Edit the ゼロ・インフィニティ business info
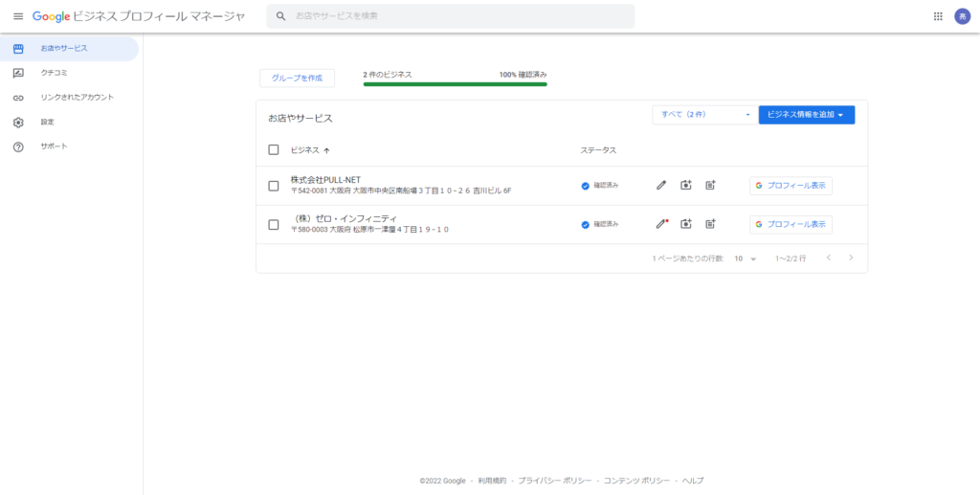The height and width of the screenshot is (495, 980). click(x=661, y=224)
